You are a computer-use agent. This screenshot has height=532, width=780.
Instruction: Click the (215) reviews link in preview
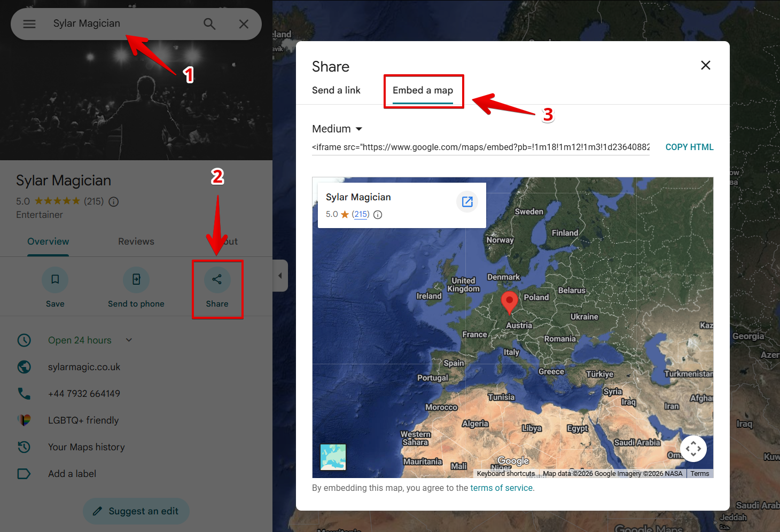[x=361, y=214]
